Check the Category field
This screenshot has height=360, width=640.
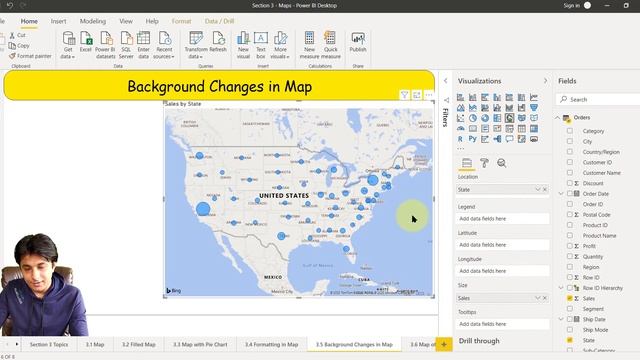point(570,131)
